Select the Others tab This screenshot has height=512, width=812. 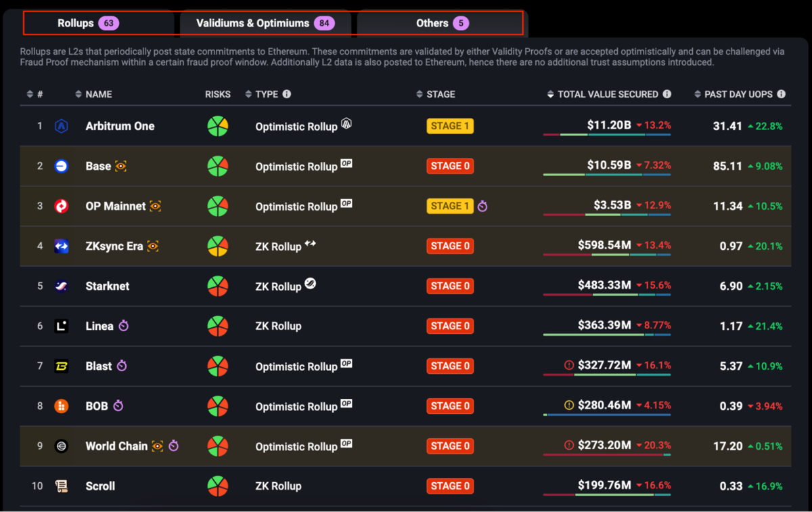[441, 23]
